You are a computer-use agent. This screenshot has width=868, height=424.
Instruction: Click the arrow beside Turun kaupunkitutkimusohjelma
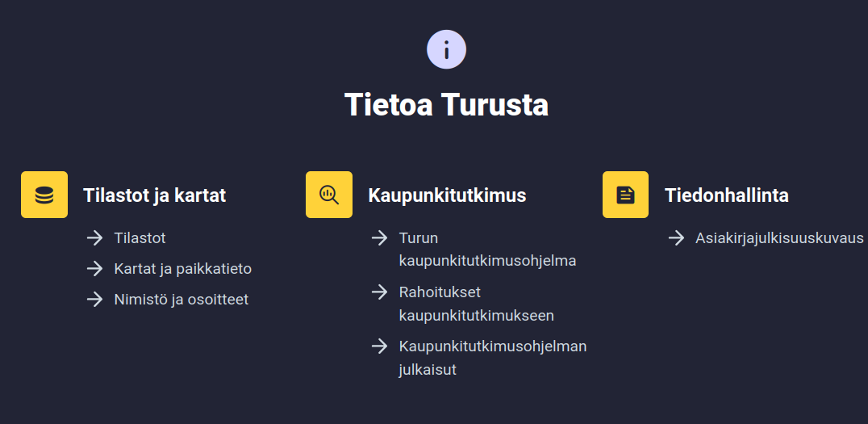pos(380,237)
